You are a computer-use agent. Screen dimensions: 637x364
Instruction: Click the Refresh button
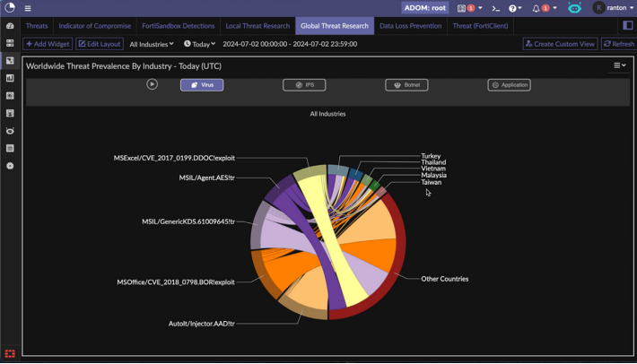[618, 44]
